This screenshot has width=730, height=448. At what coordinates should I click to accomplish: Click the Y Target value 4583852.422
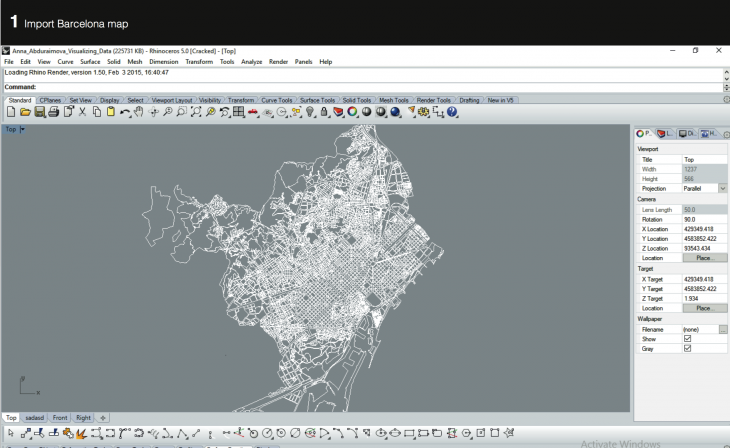coord(704,289)
